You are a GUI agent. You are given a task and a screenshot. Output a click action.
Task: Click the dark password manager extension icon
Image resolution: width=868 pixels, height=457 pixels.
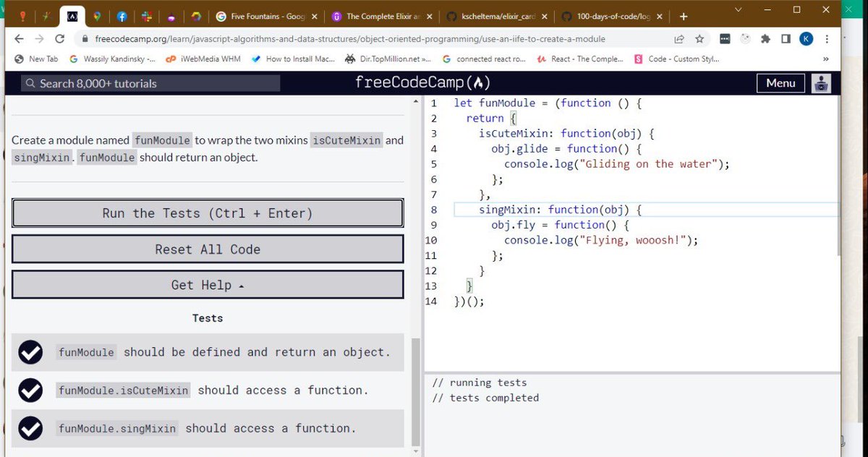pos(725,39)
